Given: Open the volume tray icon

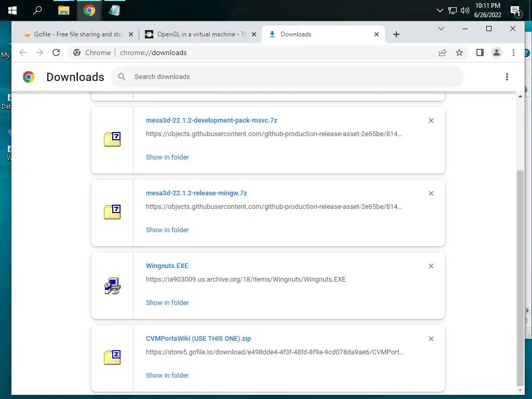Looking at the screenshot, I should click(465, 10).
